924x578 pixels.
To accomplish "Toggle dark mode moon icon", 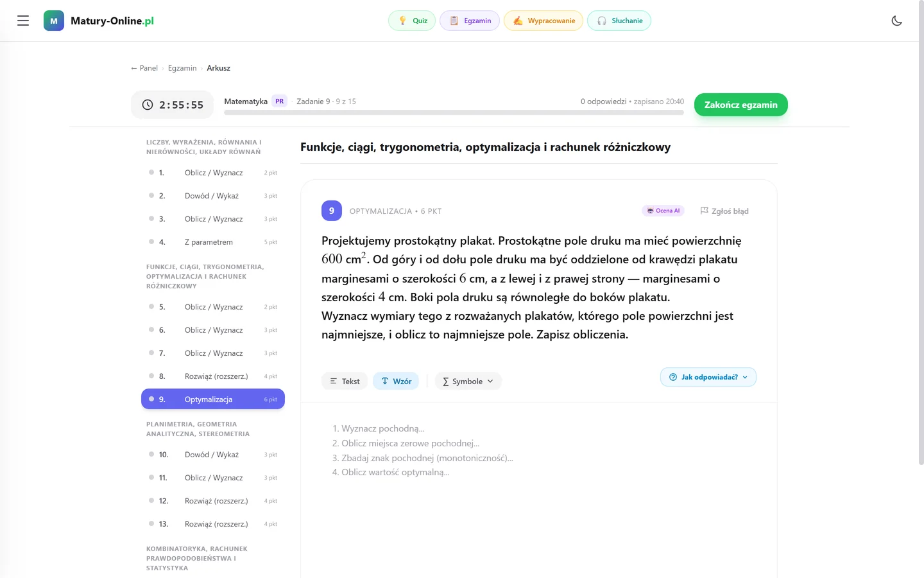I will pos(897,21).
